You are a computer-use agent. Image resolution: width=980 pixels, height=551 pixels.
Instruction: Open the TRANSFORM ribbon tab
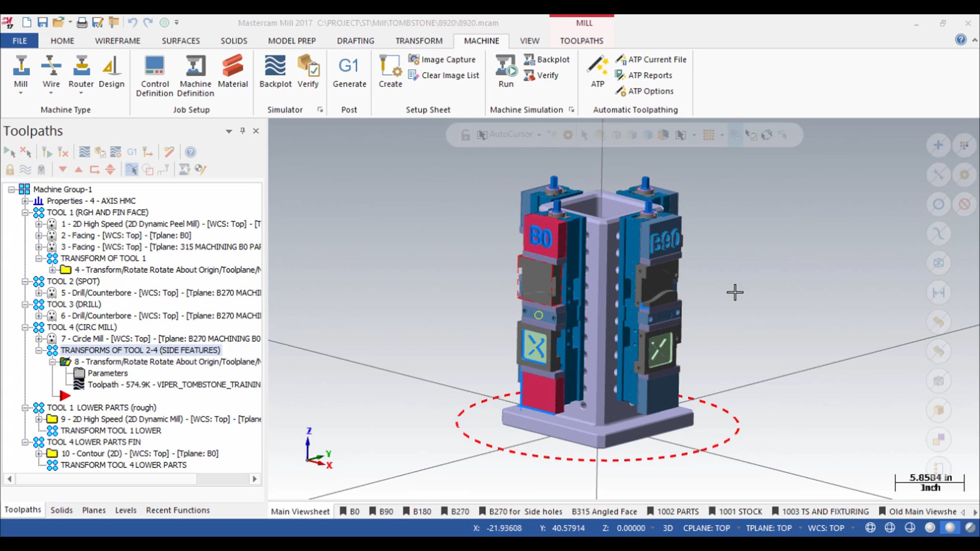click(x=419, y=41)
